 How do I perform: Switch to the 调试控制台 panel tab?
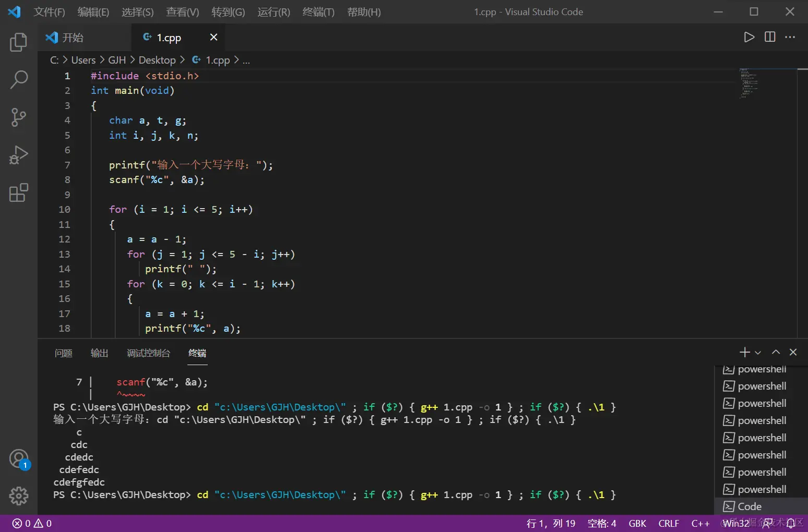pyautogui.click(x=148, y=354)
